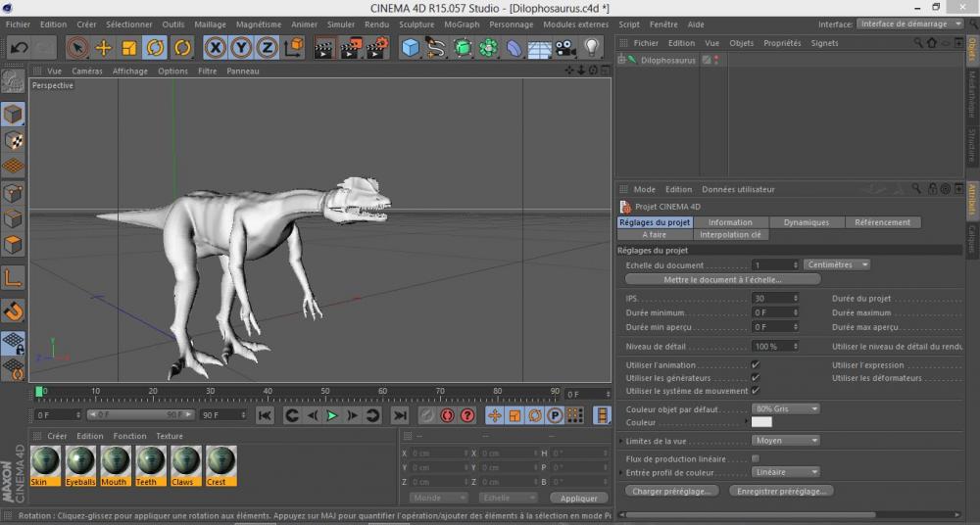Image resolution: width=980 pixels, height=525 pixels.
Task: Click the Undo arrow icon
Action: (19, 47)
